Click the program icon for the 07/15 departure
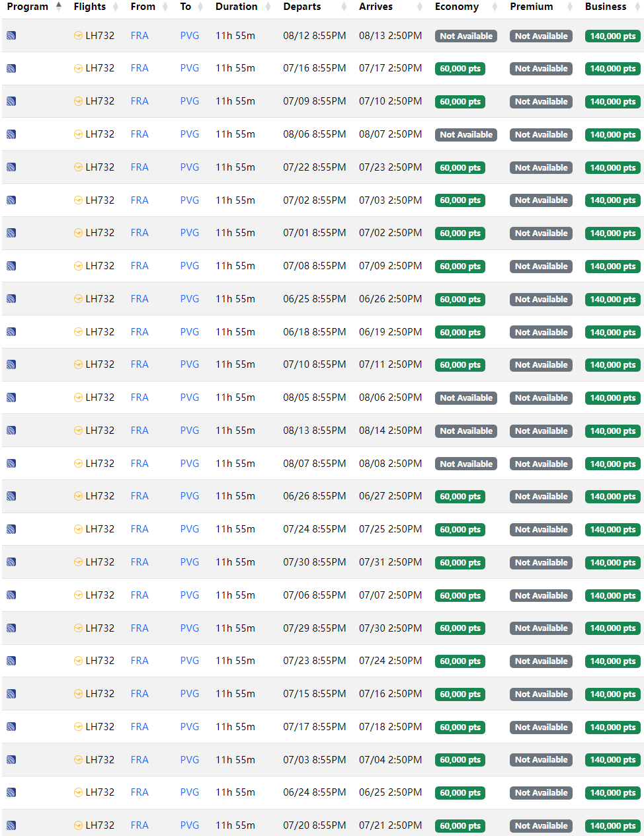This screenshot has width=644, height=836. 11,694
